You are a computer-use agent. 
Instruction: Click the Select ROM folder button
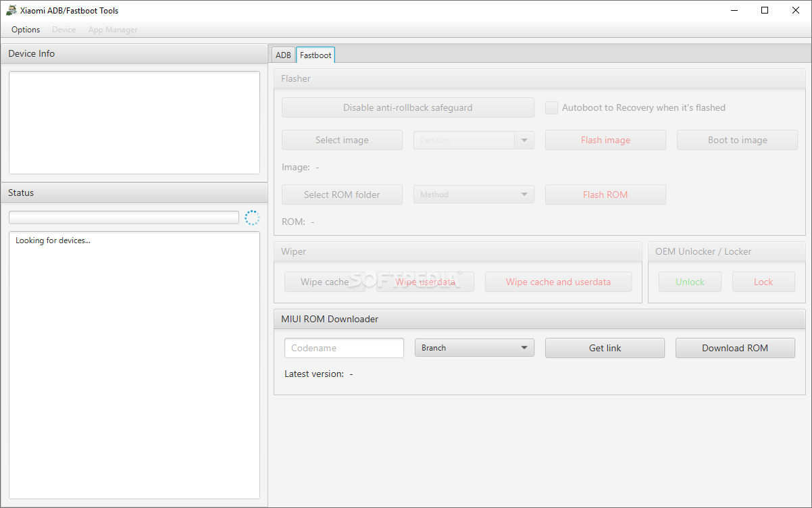[342, 195]
